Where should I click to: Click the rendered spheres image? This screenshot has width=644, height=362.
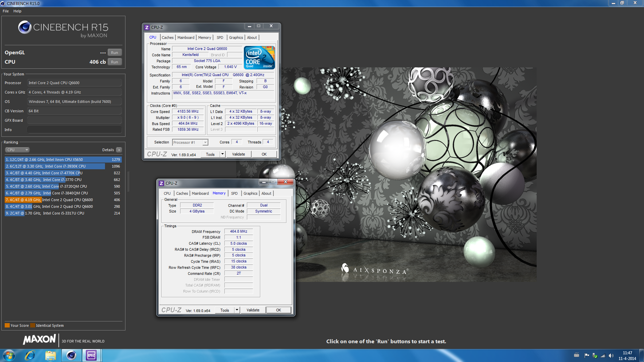tap(386, 175)
